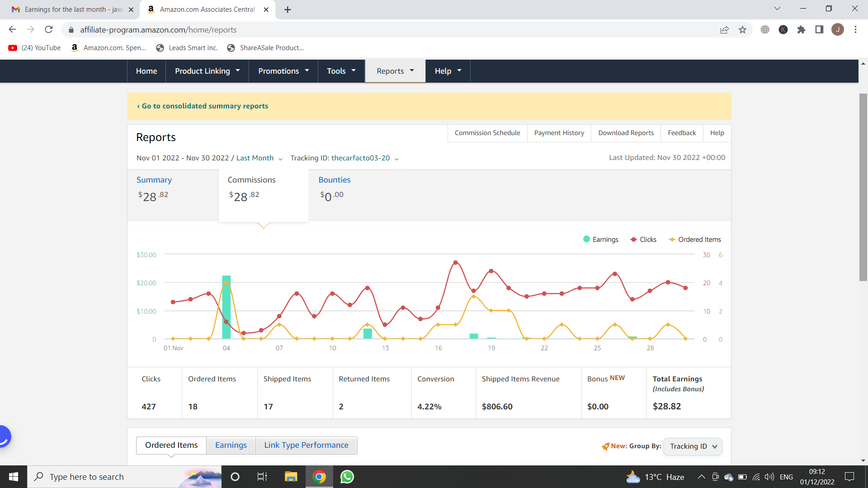The image size is (868, 488).
Task: Expand Reports menu
Action: pos(395,71)
